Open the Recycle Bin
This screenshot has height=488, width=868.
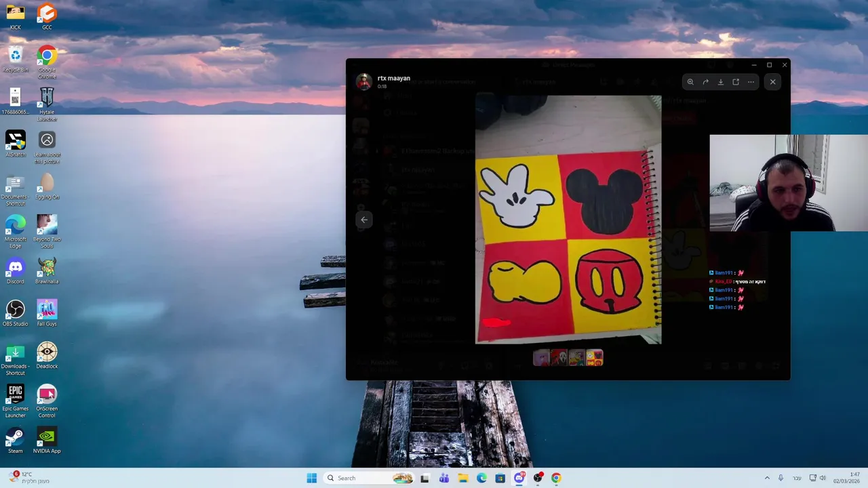click(x=15, y=59)
